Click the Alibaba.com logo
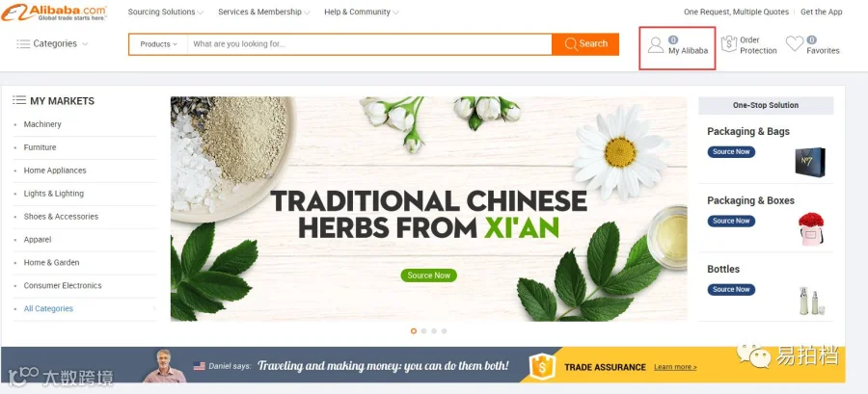Viewport: 868px width, 394px height. tap(54, 13)
